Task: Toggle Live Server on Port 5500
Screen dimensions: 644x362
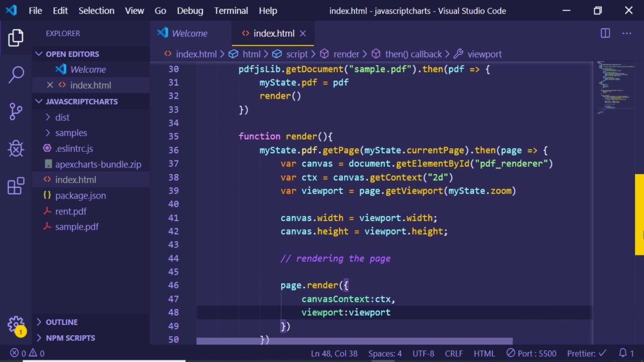Action: (531, 353)
